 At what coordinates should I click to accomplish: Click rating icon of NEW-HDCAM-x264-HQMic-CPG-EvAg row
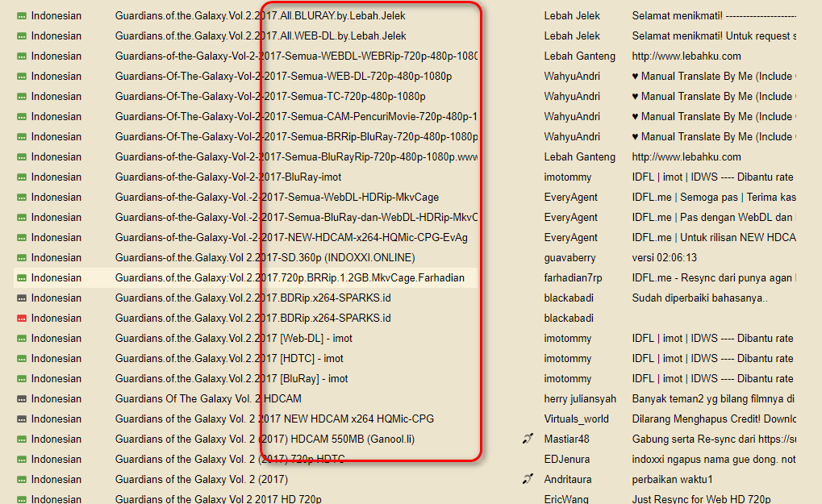[22, 238]
